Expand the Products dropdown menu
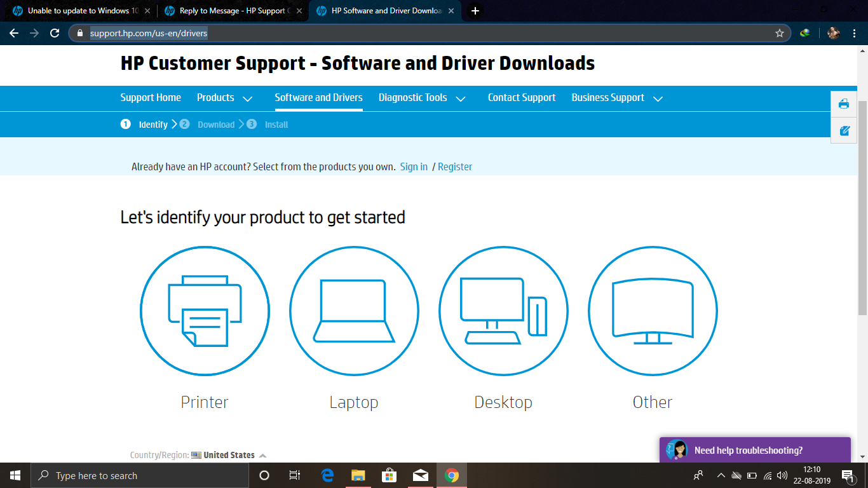The image size is (868, 488). pyautogui.click(x=225, y=98)
